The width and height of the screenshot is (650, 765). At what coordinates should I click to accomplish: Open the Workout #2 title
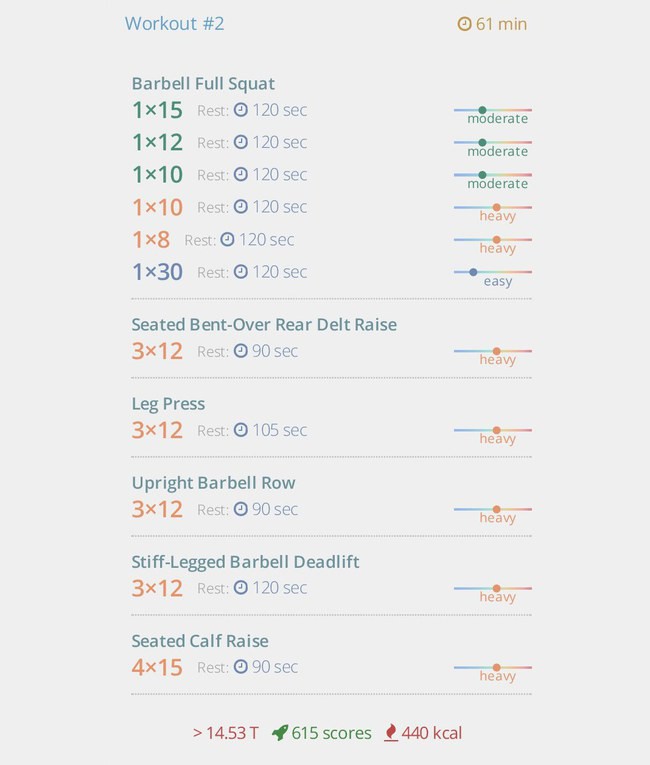tap(175, 24)
